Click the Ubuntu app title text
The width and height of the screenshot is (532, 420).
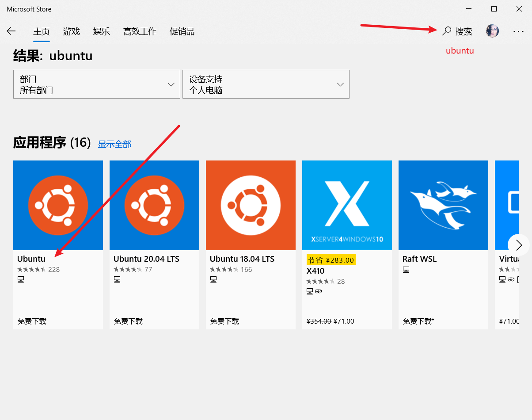[x=31, y=259]
